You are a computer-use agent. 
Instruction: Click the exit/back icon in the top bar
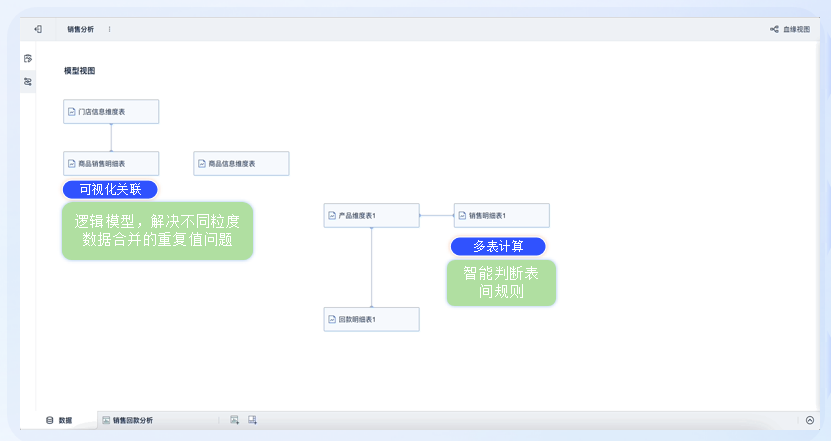(x=38, y=29)
